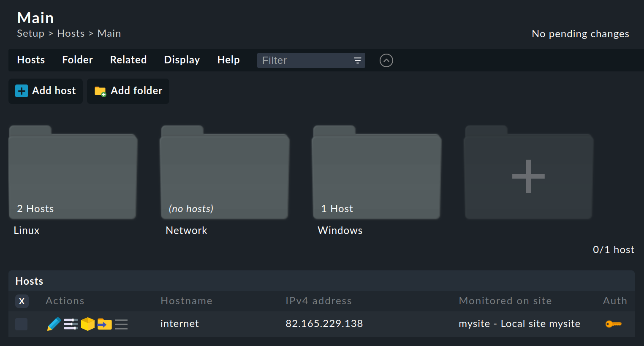Click the Linux folder name label
The height and width of the screenshot is (346, 644).
pyautogui.click(x=27, y=231)
